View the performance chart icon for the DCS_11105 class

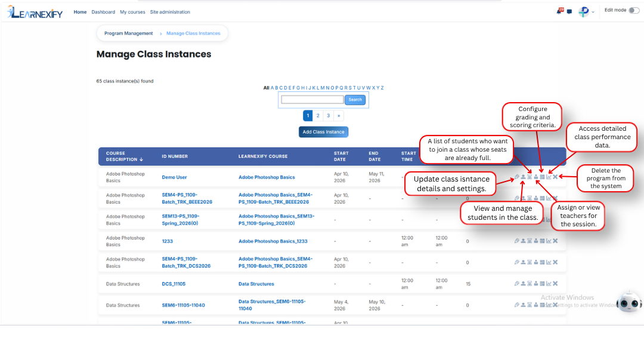pyautogui.click(x=549, y=284)
